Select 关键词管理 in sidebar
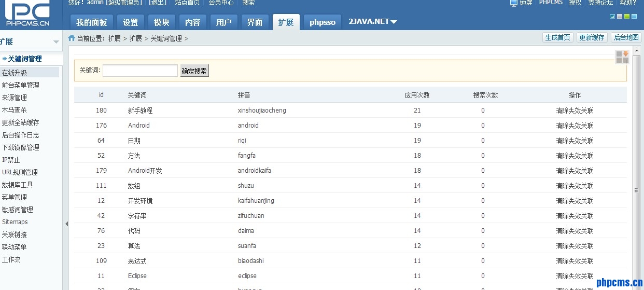This screenshot has width=644, height=290. (x=25, y=59)
